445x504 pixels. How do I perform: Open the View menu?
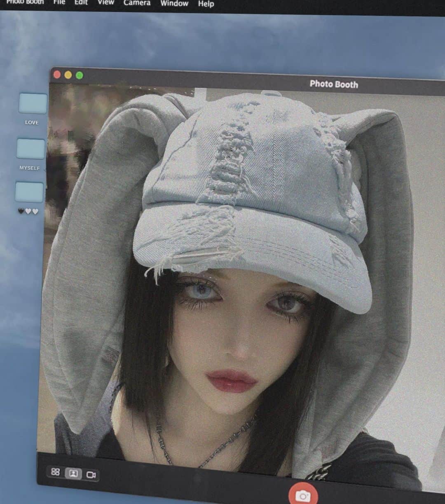click(106, 2)
